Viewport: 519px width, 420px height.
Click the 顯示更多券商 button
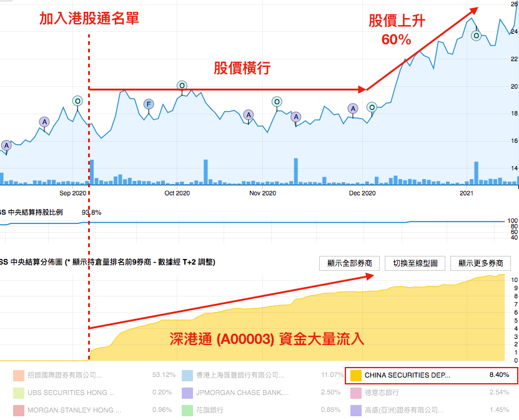click(480, 263)
